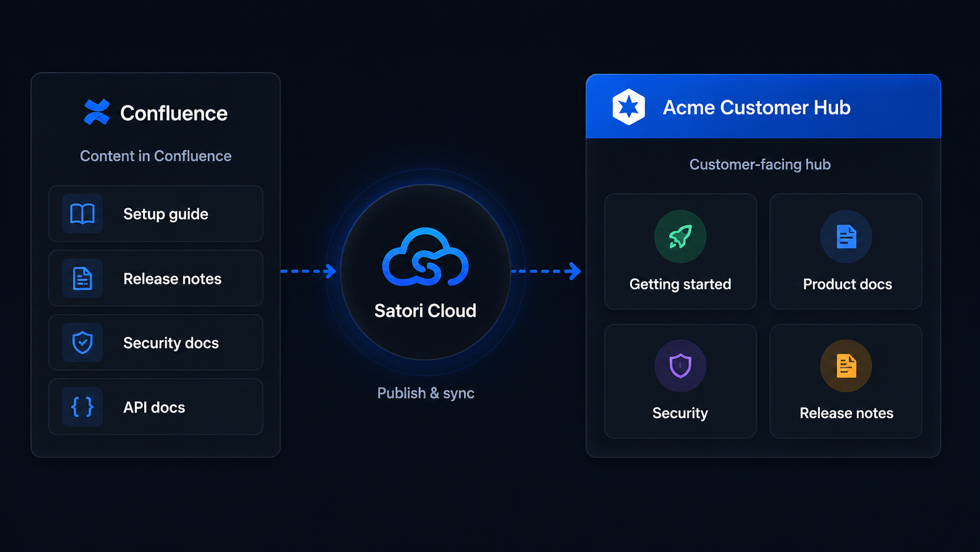980x552 pixels.
Task: Click the hexagon star Acme logo
Action: [x=629, y=107]
